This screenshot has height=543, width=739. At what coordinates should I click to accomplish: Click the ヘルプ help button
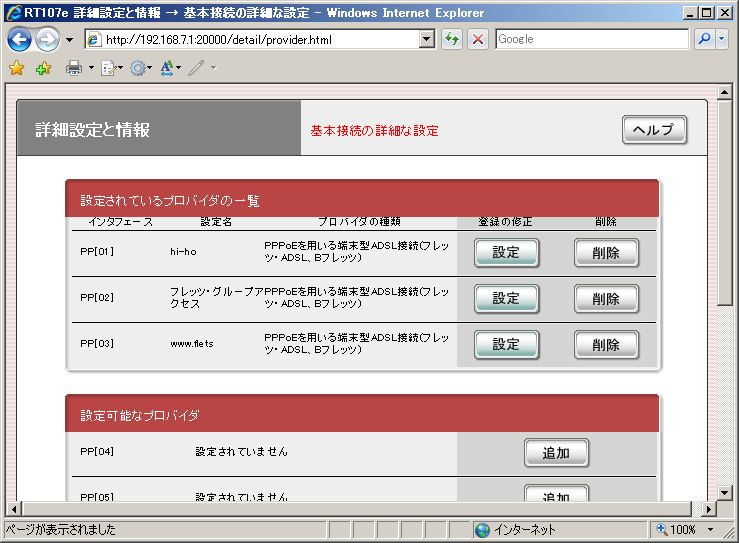tap(654, 130)
